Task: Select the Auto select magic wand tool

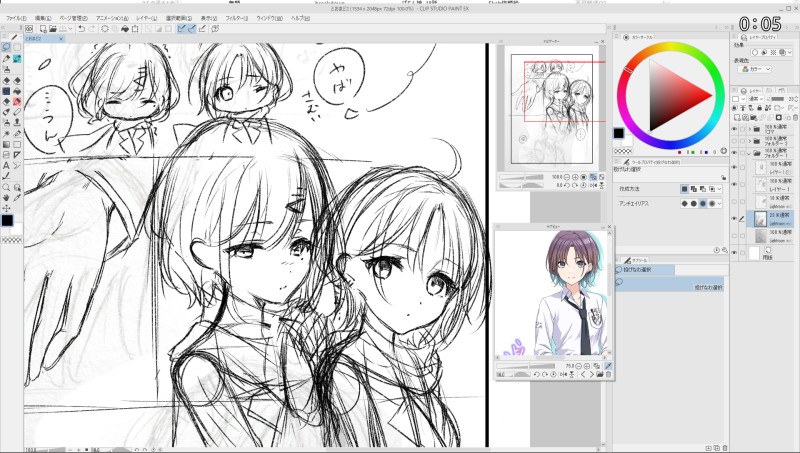Action: 6,134
